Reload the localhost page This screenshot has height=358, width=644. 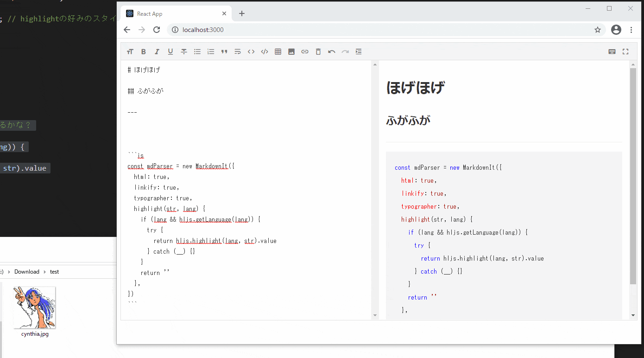tap(157, 30)
